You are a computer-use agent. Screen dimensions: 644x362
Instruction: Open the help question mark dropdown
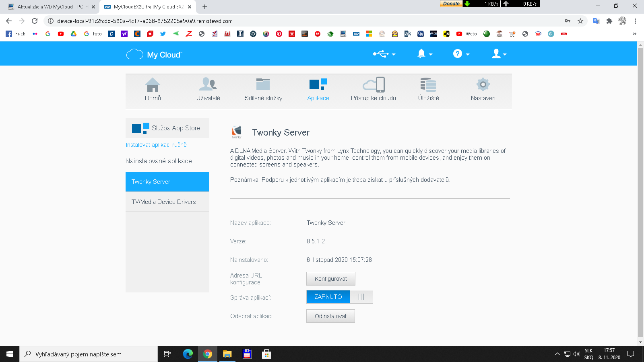[461, 54]
